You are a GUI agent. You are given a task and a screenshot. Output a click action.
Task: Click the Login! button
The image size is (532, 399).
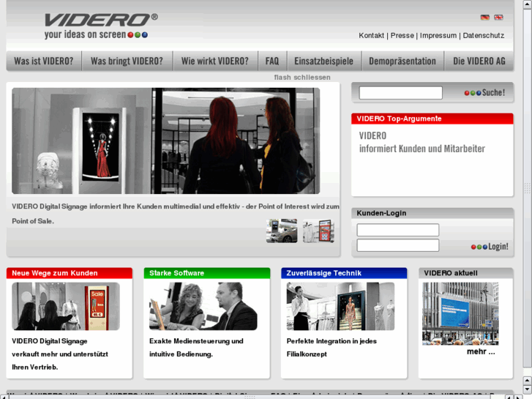(490, 247)
